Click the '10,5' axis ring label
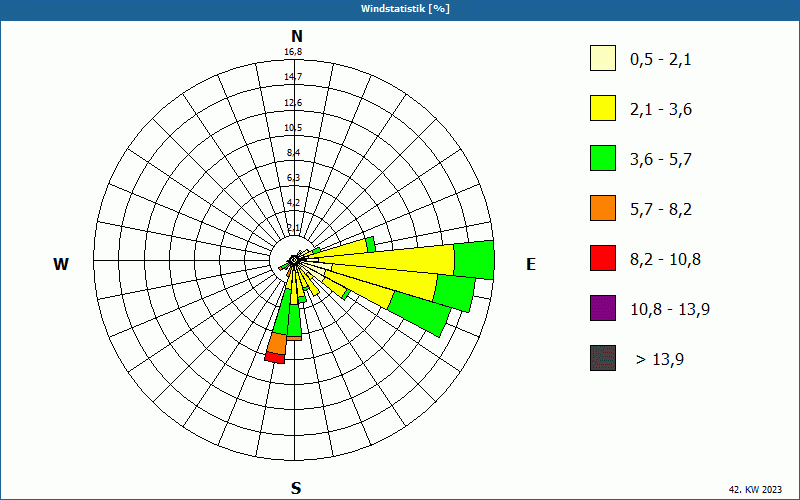The width and height of the screenshot is (800, 500). coord(293,128)
